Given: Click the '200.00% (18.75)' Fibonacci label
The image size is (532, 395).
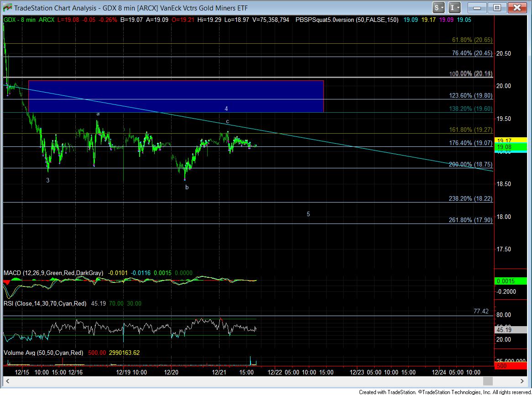Looking at the screenshot, I should tap(470, 165).
